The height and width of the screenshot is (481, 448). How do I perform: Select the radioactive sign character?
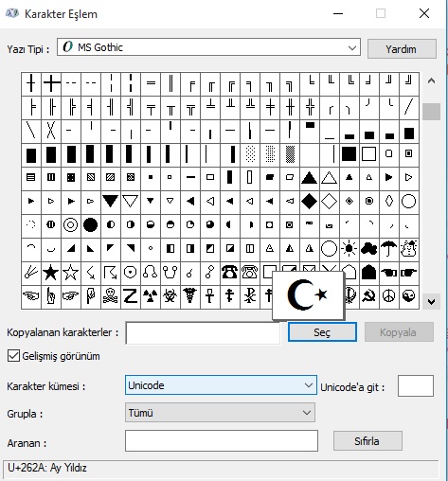pos(151,296)
